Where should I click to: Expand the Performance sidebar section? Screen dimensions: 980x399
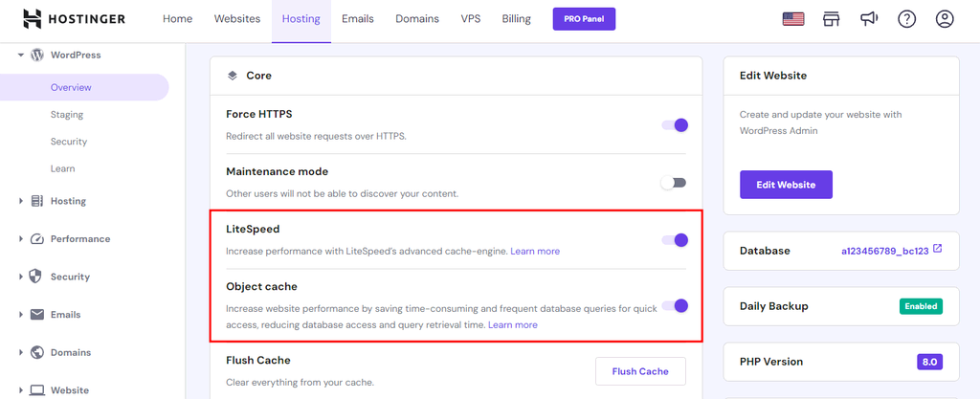(21, 239)
